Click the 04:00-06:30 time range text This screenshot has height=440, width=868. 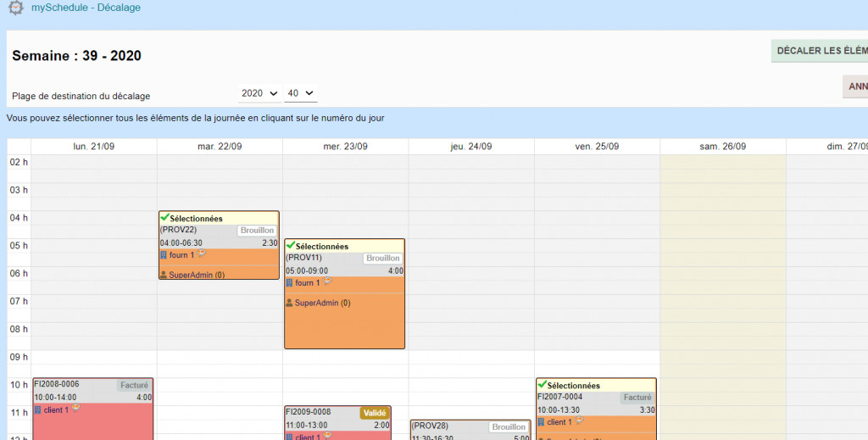point(181,243)
